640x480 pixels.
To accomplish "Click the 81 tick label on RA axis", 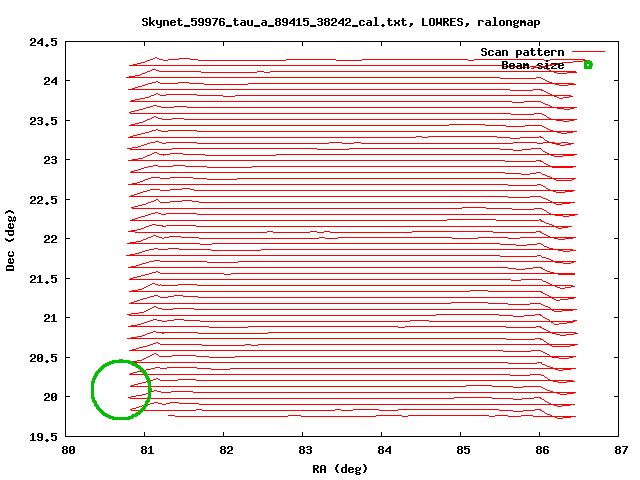I will coord(147,450).
